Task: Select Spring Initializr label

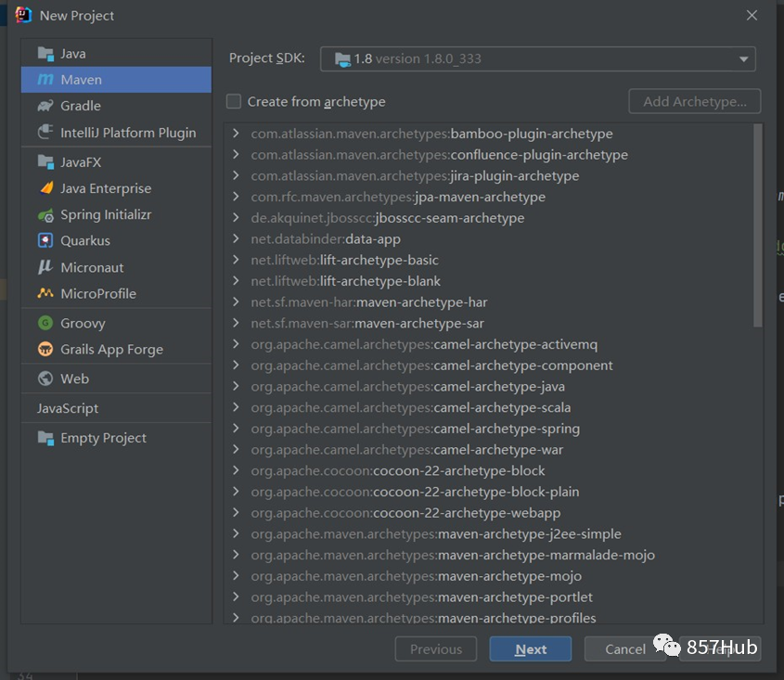Action: 106,215
